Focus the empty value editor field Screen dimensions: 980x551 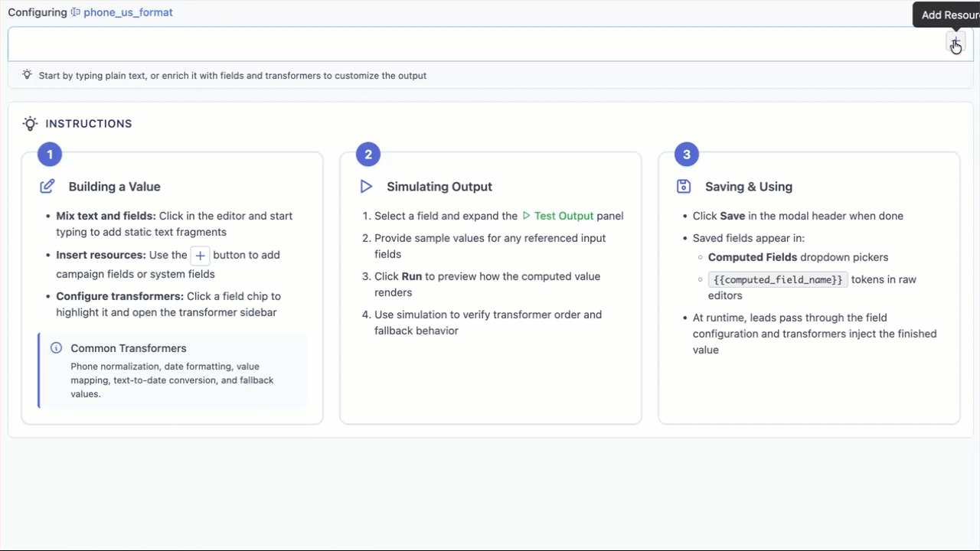click(x=475, y=44)
